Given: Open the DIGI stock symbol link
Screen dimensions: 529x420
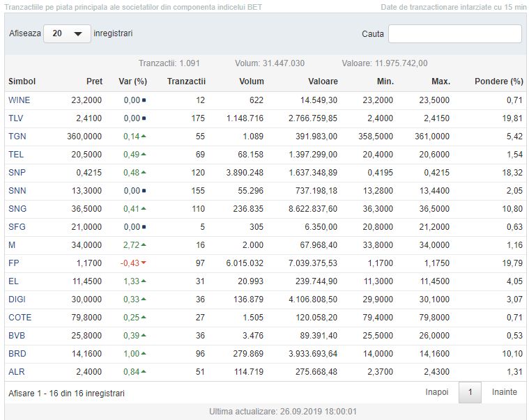Looking at the screenshot, I should tap(17, 300).
